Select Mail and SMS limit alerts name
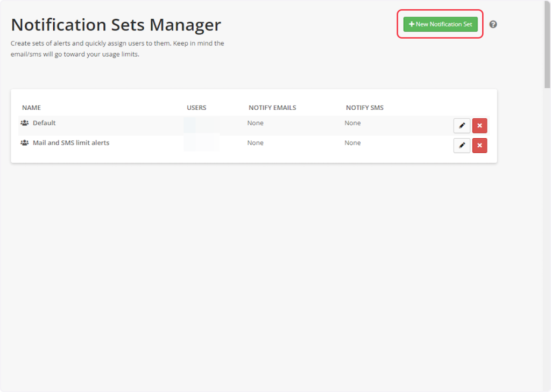Screen dimensions: 551x392 (71, 143)
